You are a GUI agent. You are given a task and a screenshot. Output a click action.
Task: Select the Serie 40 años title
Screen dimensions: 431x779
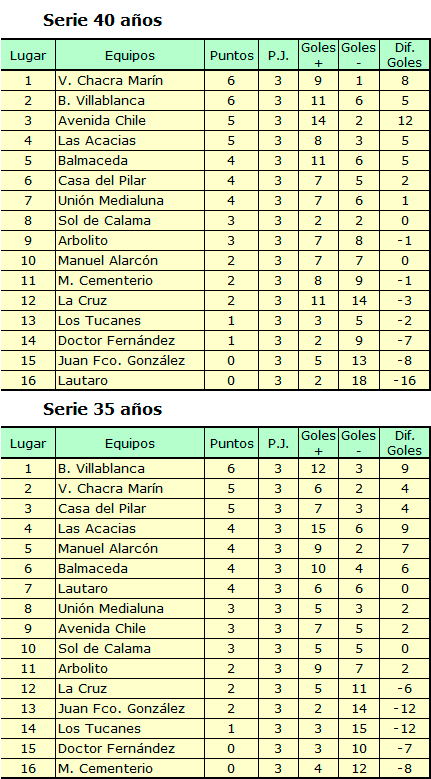(103, 20)
